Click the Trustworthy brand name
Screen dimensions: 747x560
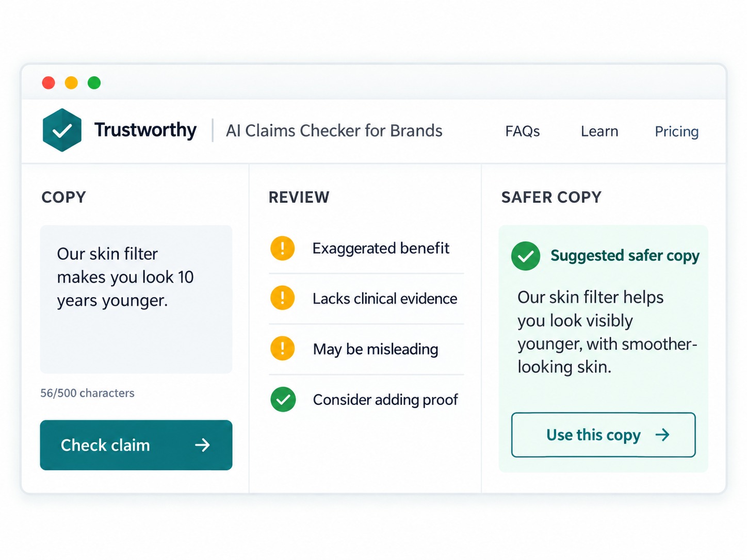point(145,130)
